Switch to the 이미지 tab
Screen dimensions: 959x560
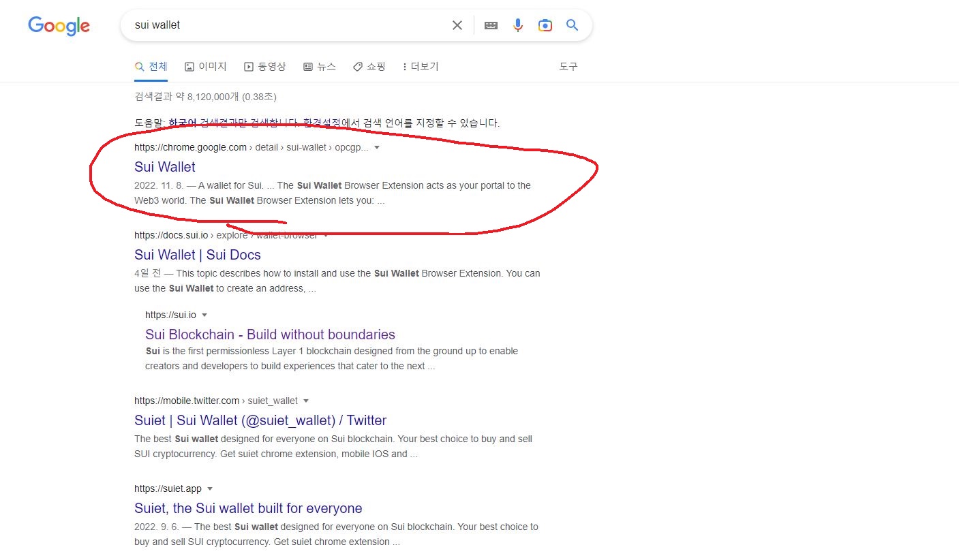(206, 66)
